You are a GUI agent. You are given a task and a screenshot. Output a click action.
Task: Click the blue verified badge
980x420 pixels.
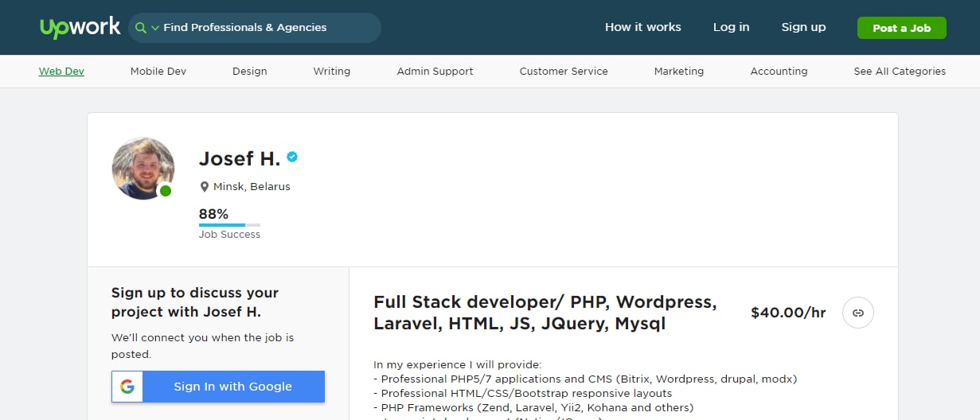tap(292, 157)
